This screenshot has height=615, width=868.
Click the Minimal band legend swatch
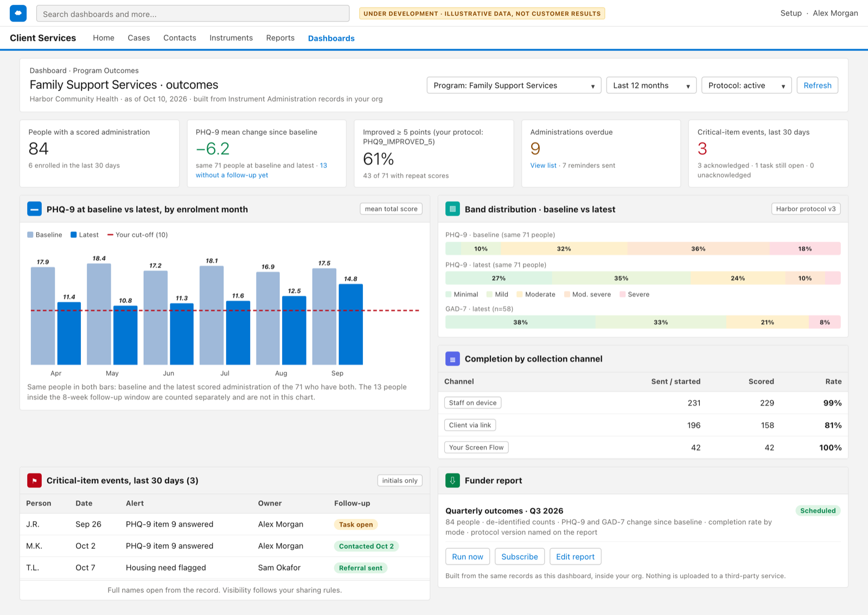[449, 294]
